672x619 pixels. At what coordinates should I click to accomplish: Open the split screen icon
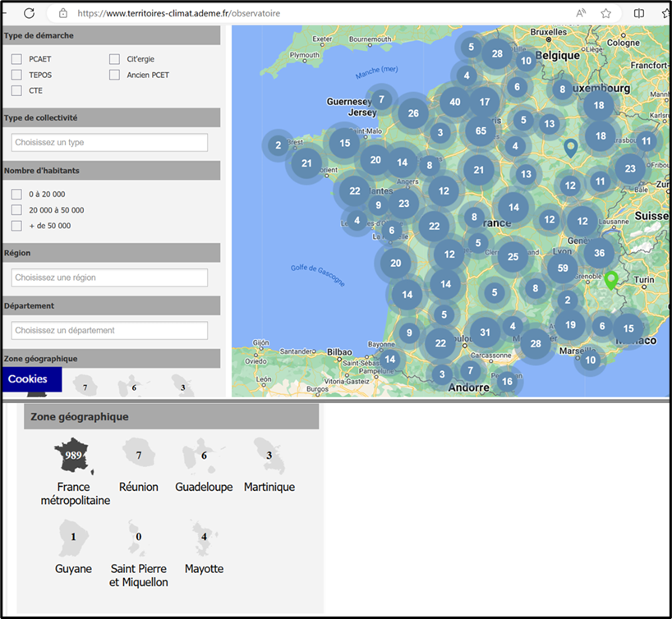[x=638, y=13]
